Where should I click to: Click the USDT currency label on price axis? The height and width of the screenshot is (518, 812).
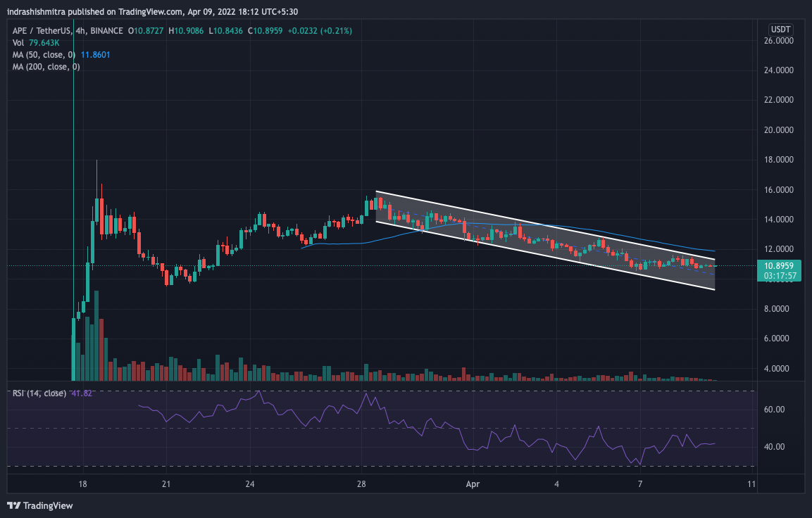coord(781,30)
